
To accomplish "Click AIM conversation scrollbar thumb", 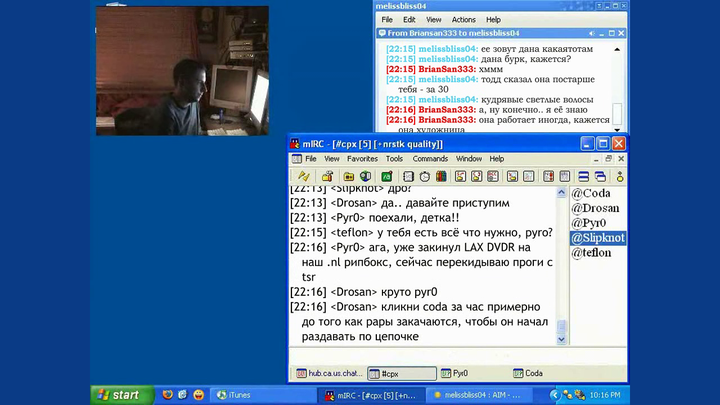I will (617, 113).
